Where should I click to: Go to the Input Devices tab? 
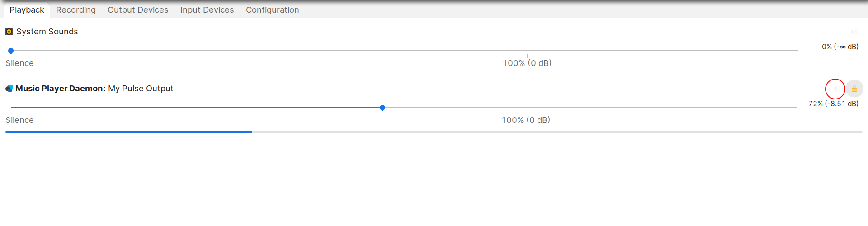click(x=207, y=10)
